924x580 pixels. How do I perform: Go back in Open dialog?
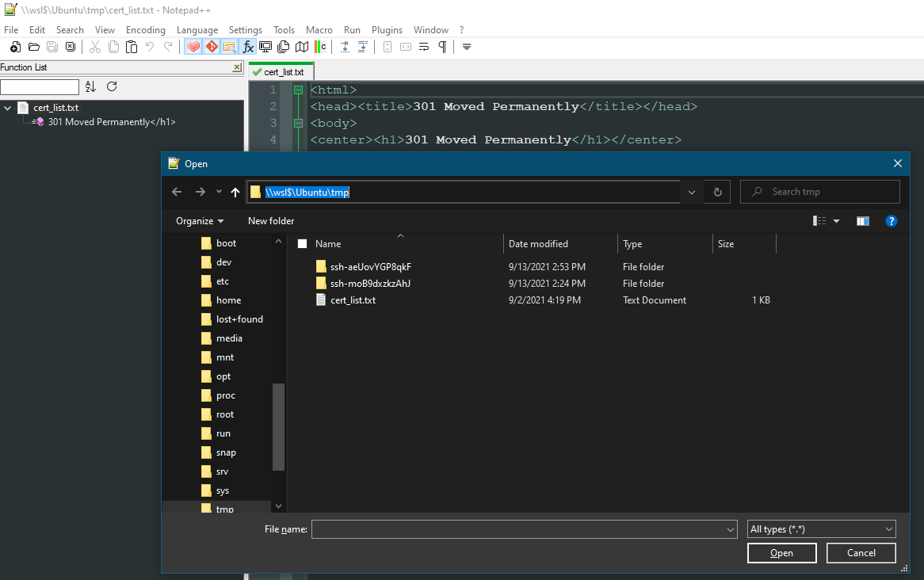(x=177, y=193)
